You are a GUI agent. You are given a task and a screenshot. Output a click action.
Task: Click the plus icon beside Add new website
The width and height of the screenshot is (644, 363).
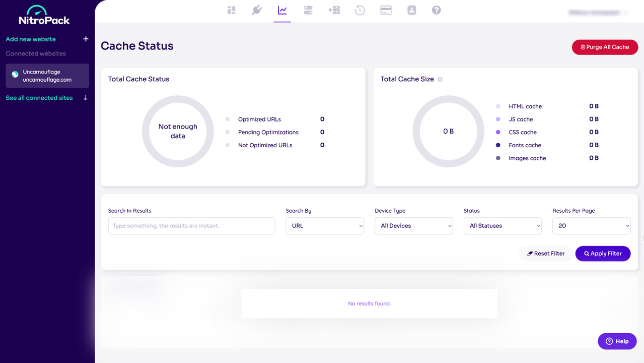coord(86,39)
